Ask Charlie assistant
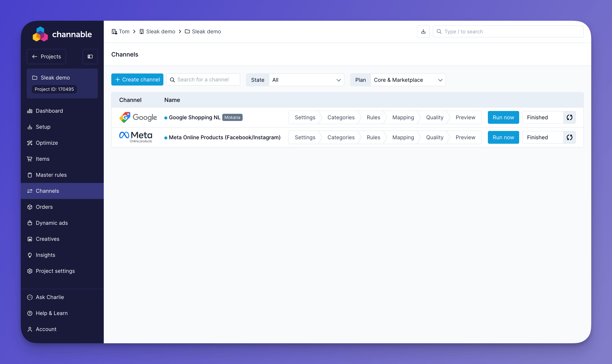 pos(62,297)
